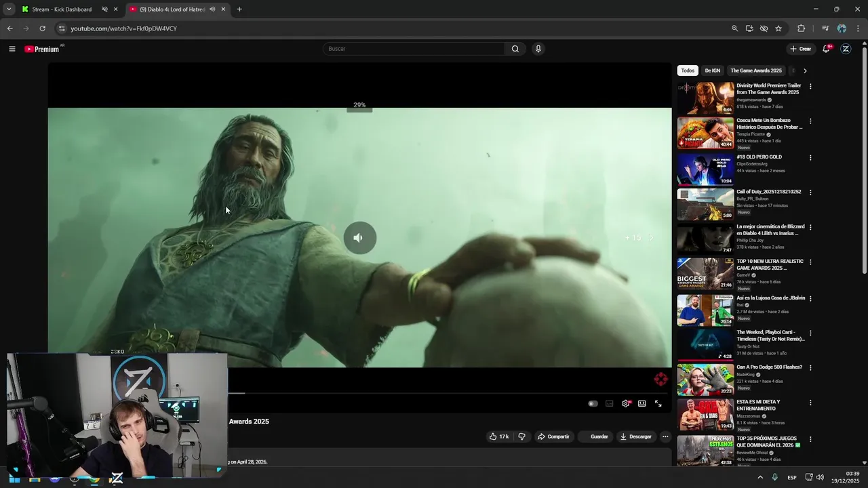Viewport: 868px width, 488px height.
Task: Click the Crear button
Action: pos(800,49)
